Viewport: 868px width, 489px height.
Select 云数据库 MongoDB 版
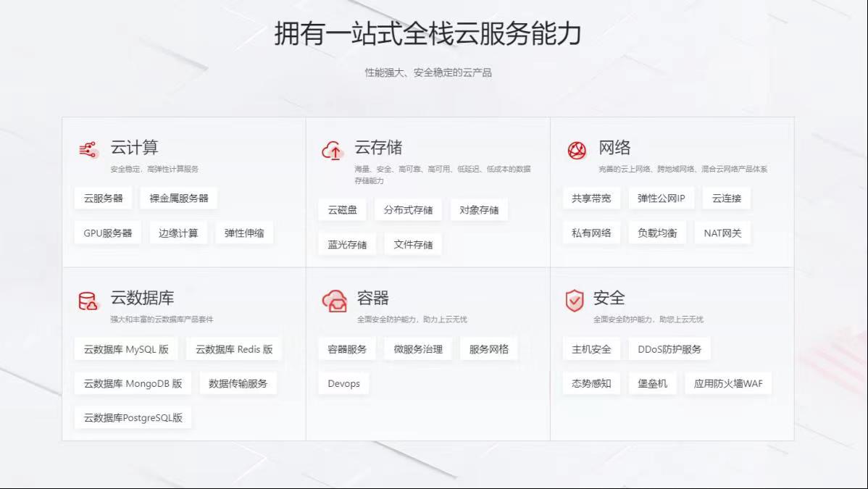tap(133, 384)
